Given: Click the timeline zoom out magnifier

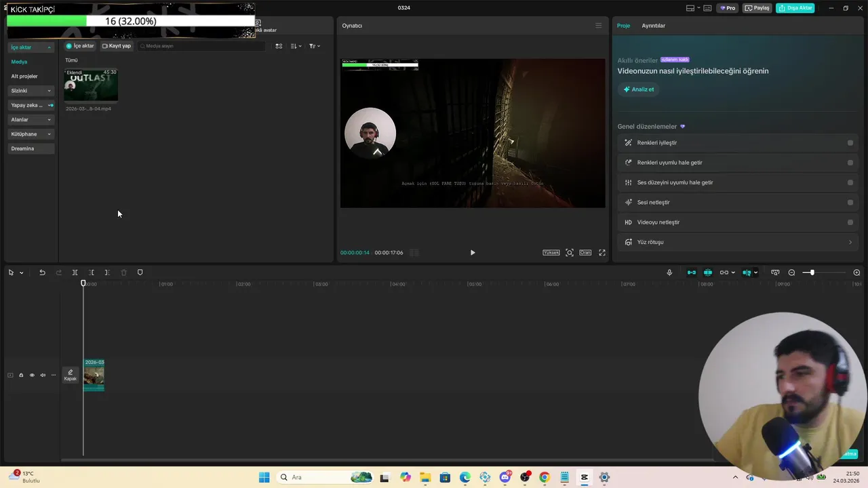Looking at the screenshot, I should [791, 272].
